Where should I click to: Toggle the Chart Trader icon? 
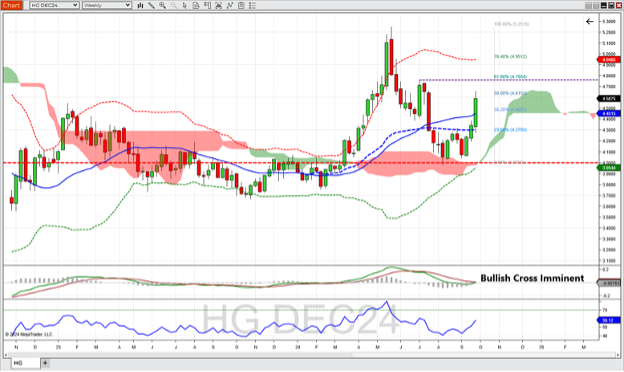pos(207,5)
